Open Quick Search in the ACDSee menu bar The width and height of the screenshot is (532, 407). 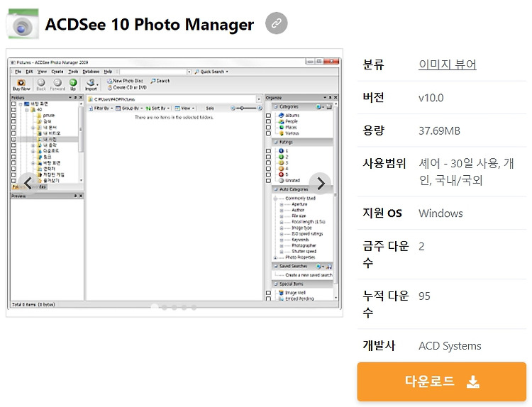(x=211, y=72)
